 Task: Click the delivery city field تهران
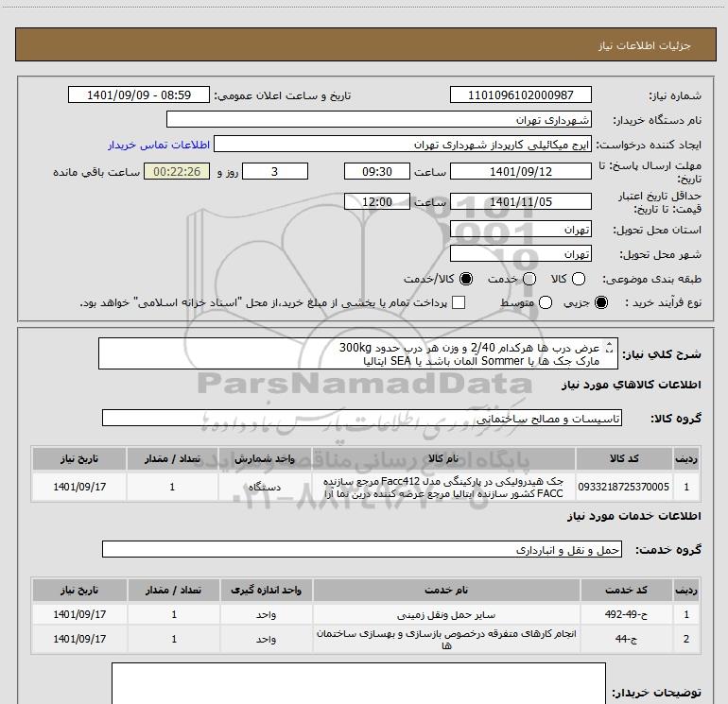point(520,253)
